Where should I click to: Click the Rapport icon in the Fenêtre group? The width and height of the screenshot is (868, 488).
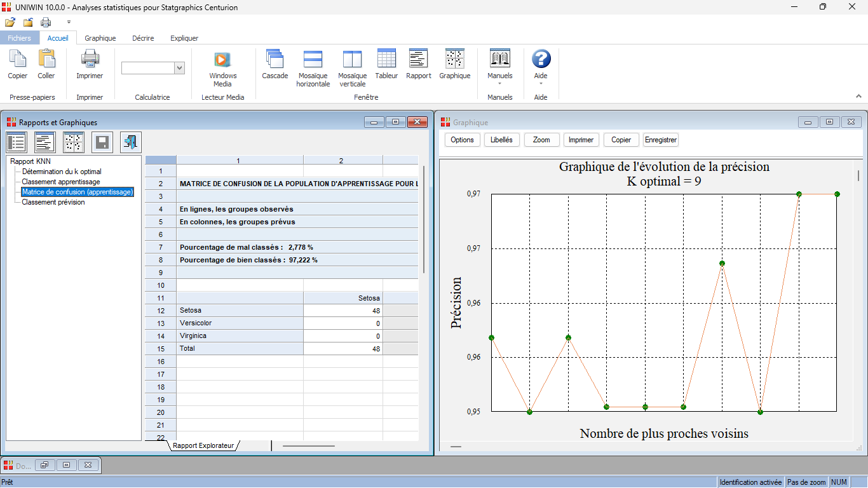coord(418,58)
